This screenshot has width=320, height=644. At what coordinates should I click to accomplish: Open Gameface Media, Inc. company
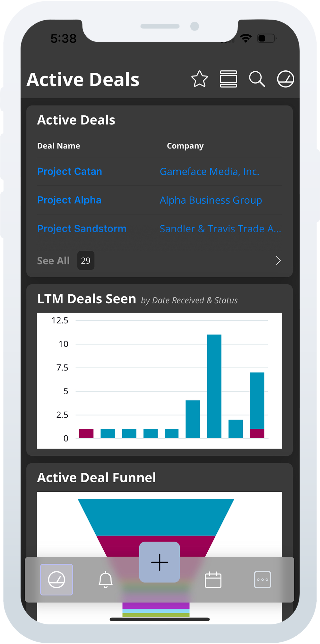click(x=209, y=172)
